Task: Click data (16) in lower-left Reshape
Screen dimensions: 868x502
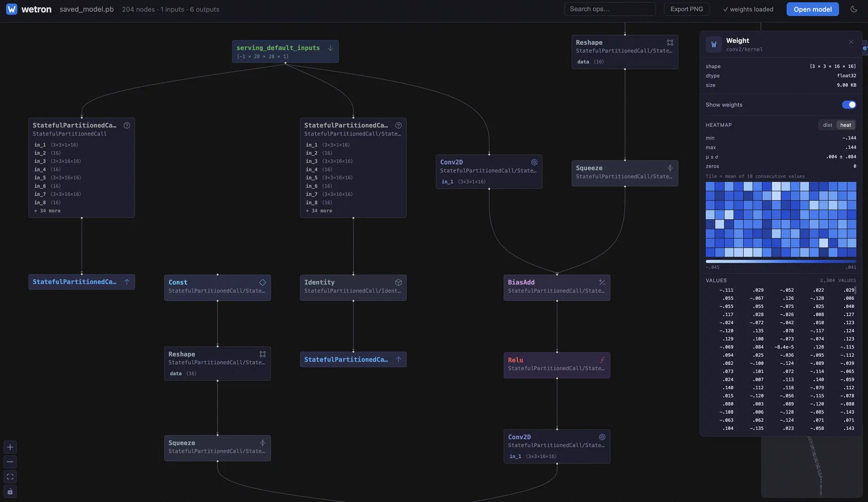Action: (183, 374)
